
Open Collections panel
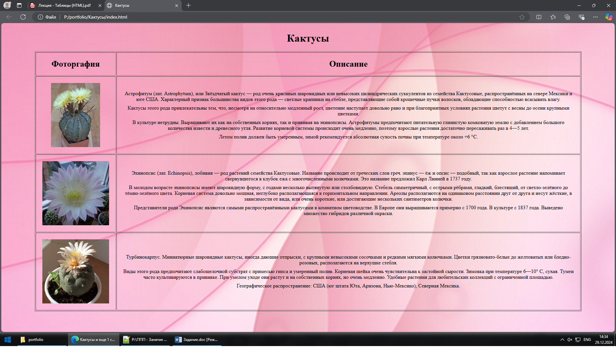point(567,17)
